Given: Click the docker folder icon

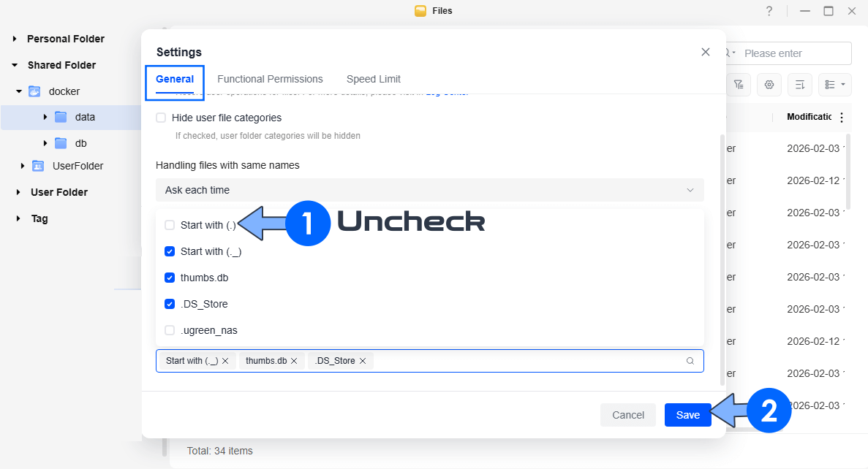Looking at the screenshot, I should [34, 91].
